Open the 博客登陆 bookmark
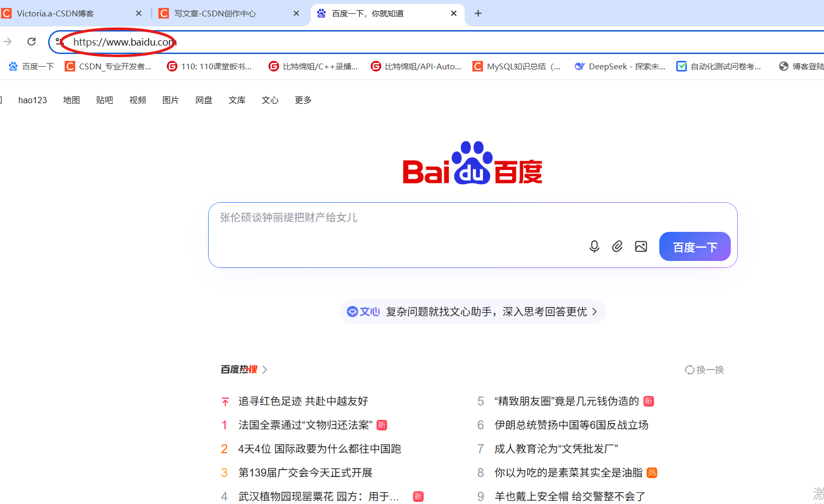Screen dimensions: 824x504 click(x=801, y=66)
